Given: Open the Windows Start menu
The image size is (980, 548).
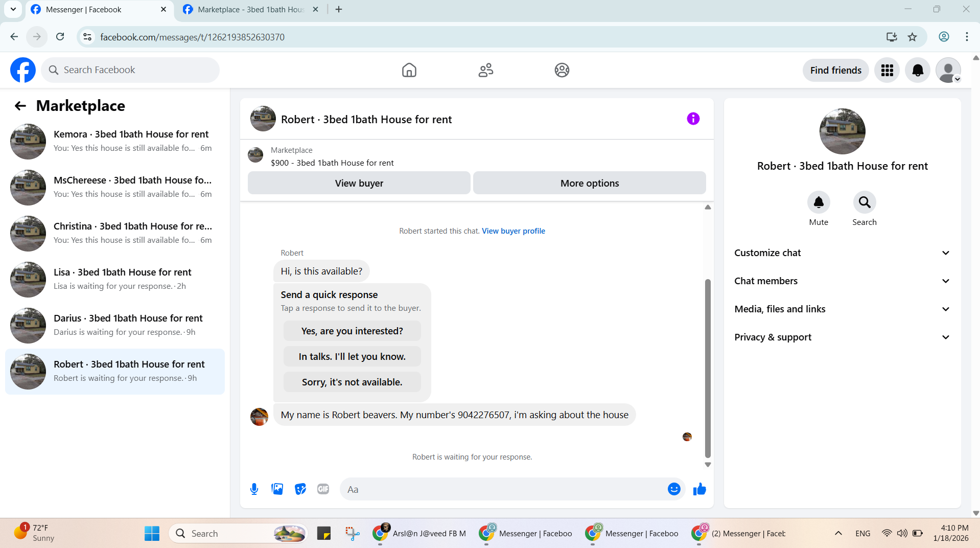Looking at the screenshot, I should point(152,533).
